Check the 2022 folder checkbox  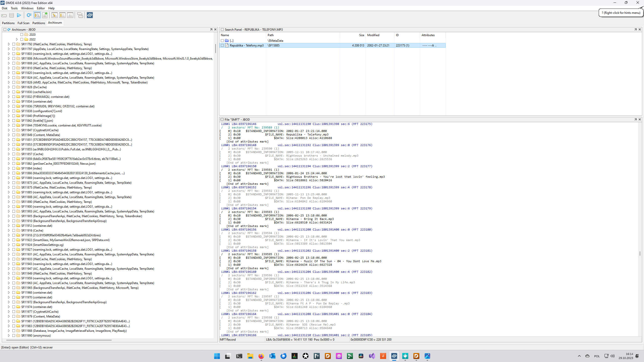(22, 39)
